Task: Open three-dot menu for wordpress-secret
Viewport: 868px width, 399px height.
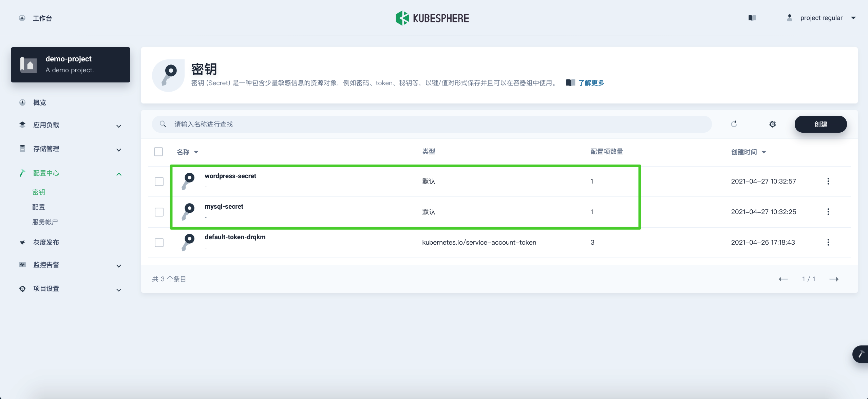Action: click(828, 181)
